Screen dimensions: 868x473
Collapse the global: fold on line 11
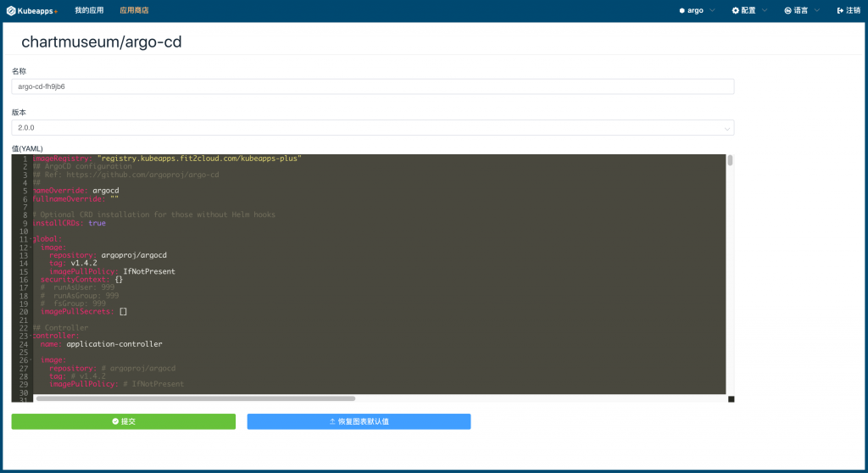(31, 239)
